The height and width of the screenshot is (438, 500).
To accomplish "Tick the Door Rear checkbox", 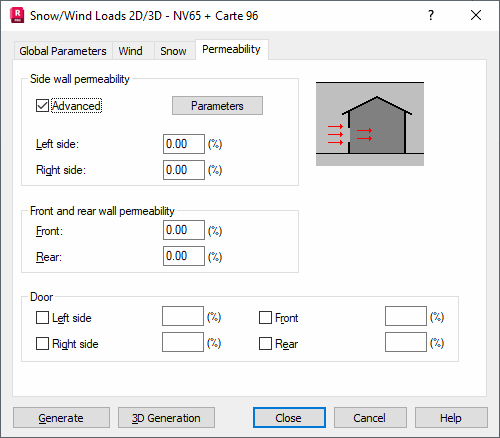I will 265,344.
